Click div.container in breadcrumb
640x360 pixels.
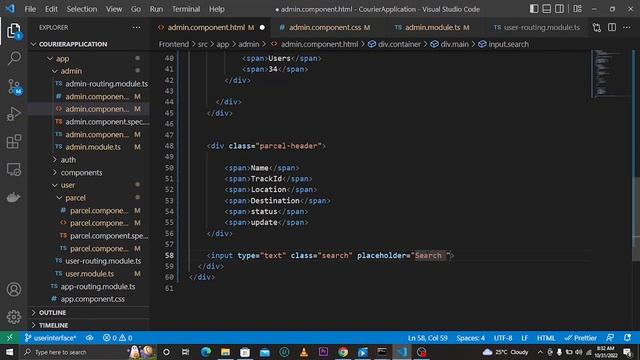click(394, 44)
